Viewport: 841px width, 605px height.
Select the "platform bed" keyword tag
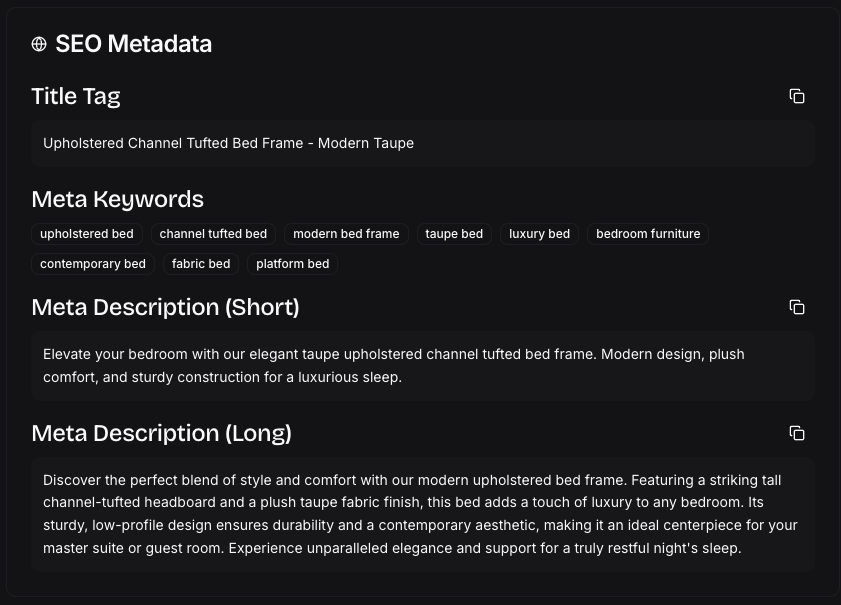click(x=292, y=264)
